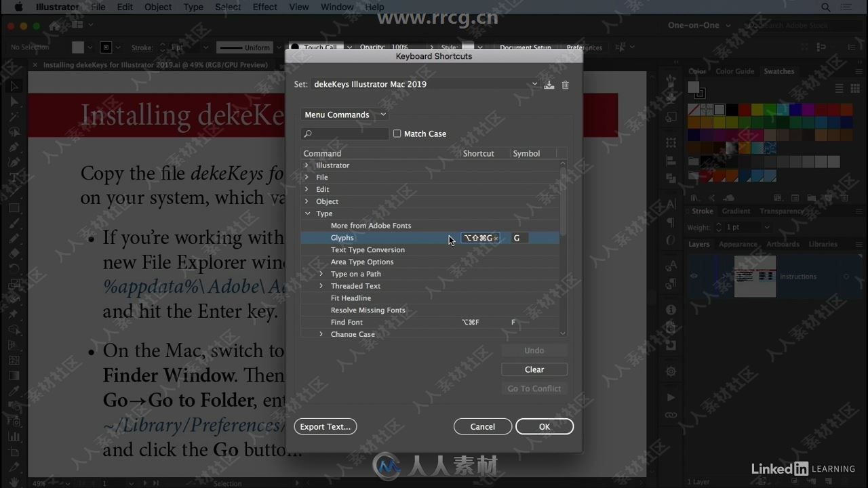Open the Window menu in the menu bar
The width and height of the screenshot is (868, 488).
coord(337,7)
